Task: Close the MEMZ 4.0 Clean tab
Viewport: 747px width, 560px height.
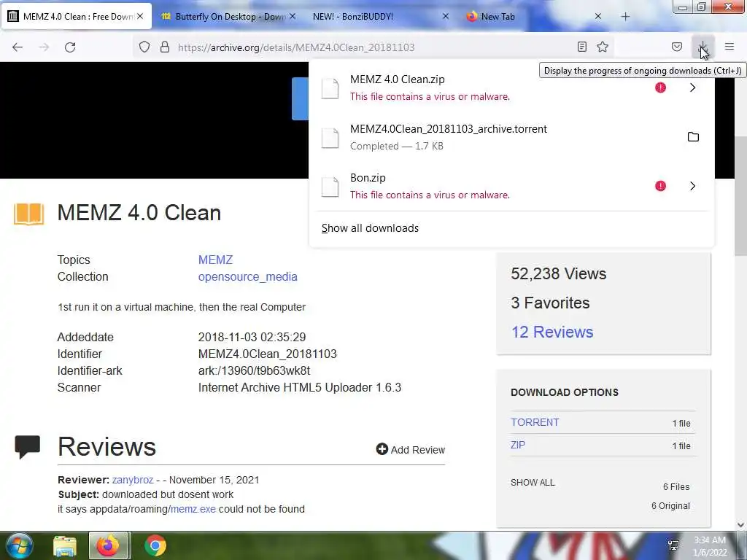Action: click(x=140, y=16)
